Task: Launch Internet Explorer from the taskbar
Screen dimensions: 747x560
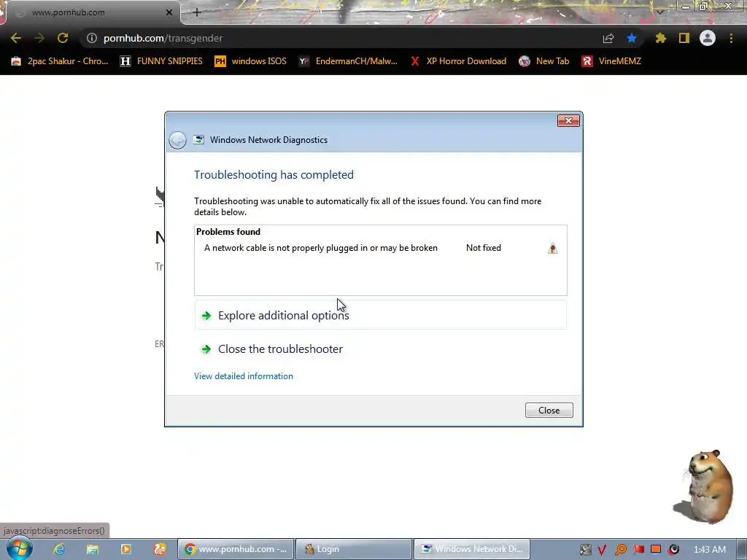Action: click(x=58, y=549)
